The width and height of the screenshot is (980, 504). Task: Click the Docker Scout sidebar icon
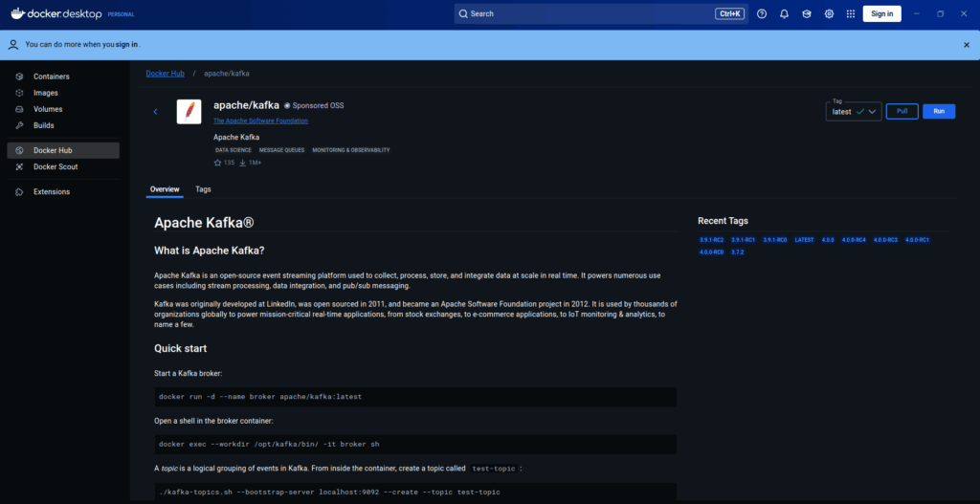(x=19, y=166)
